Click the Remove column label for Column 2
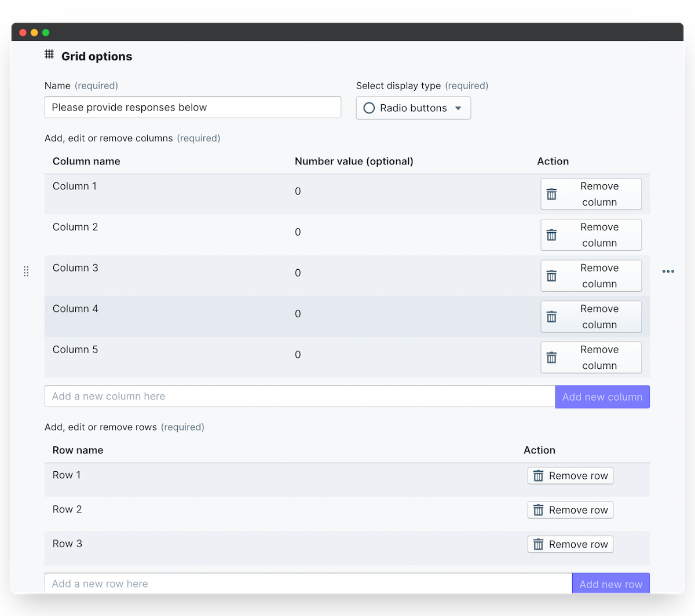 (599, 235)
